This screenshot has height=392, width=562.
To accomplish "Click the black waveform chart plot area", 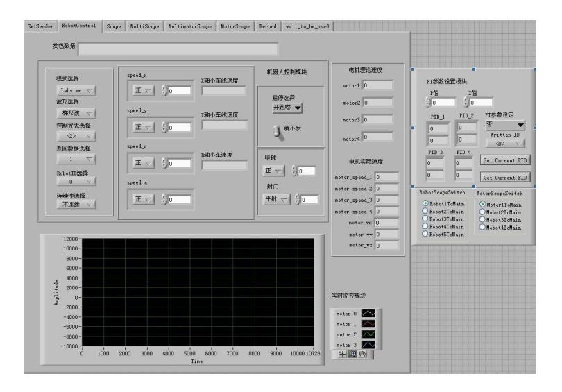I will point(198,292).
